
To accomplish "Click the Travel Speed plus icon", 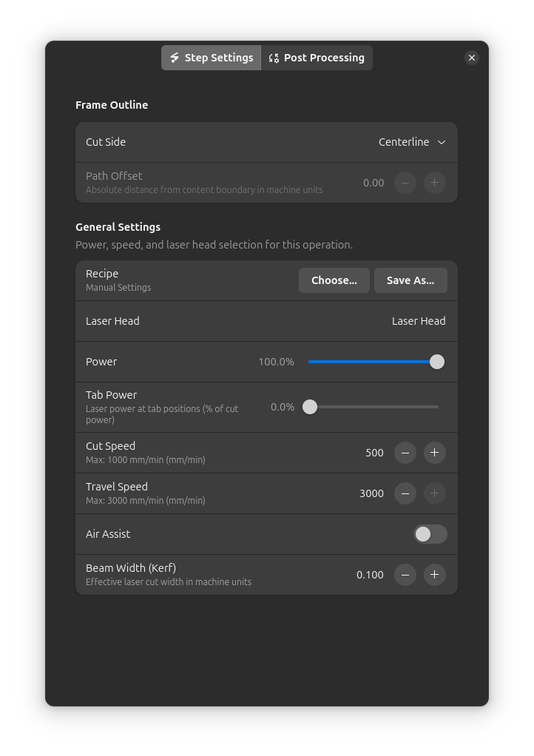I will click(434, 493).
